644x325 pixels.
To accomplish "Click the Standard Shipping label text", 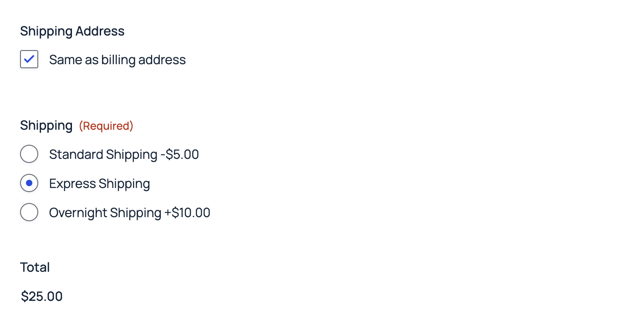I will click(103, 155).
